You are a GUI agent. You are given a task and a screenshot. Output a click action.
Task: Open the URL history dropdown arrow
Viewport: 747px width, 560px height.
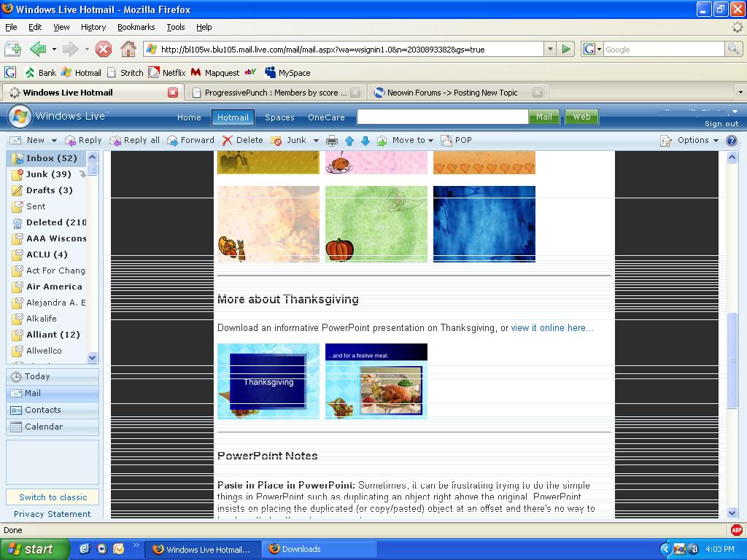(550, 49)
